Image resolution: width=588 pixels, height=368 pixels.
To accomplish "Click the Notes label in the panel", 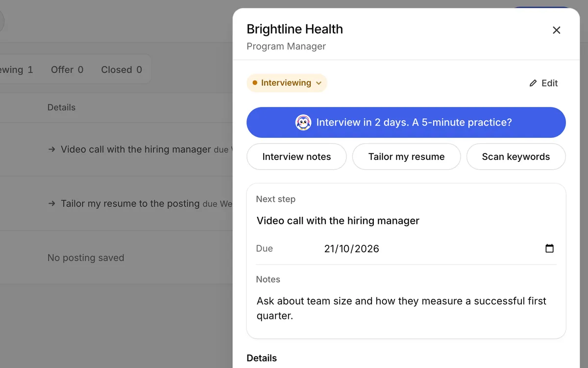I will 268,279.
